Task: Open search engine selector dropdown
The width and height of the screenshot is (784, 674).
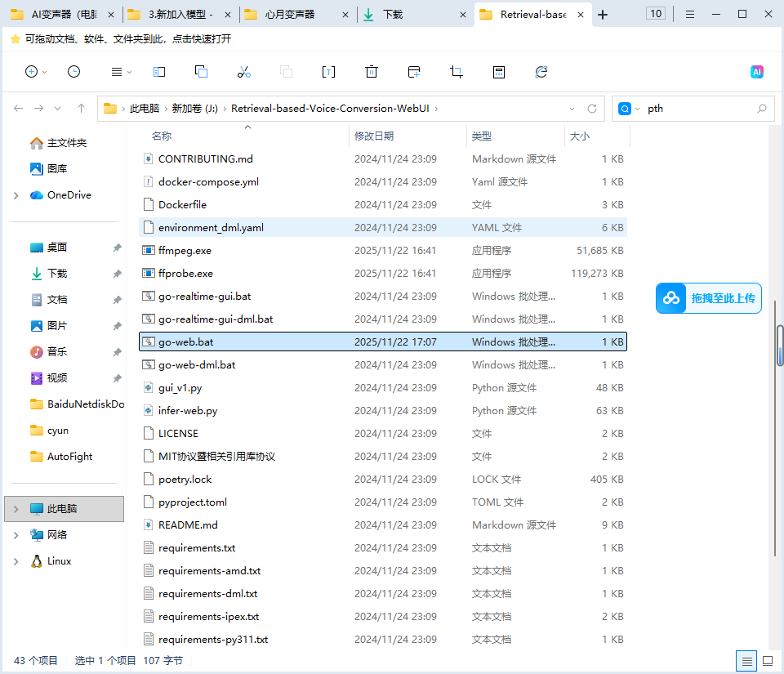Action: (638, 109)
